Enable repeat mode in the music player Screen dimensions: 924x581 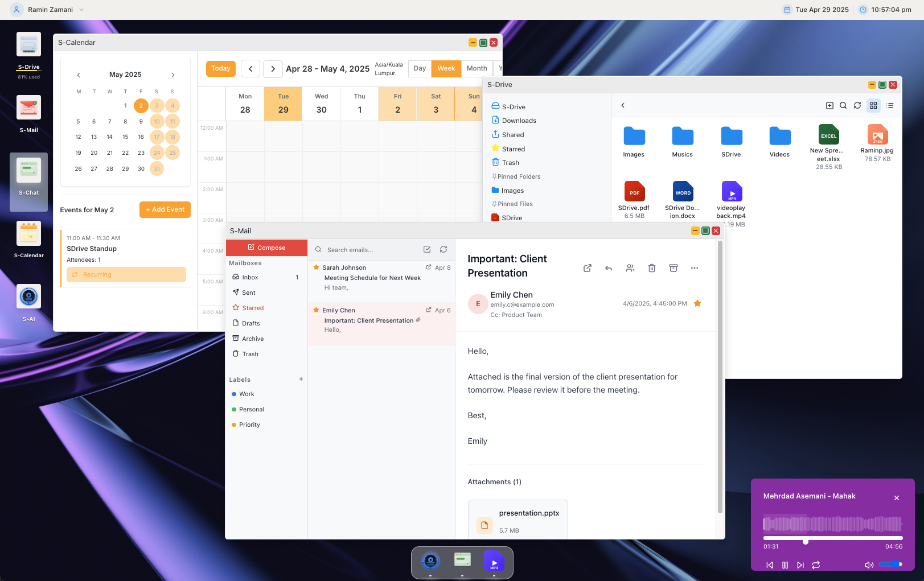coord(816,565)
